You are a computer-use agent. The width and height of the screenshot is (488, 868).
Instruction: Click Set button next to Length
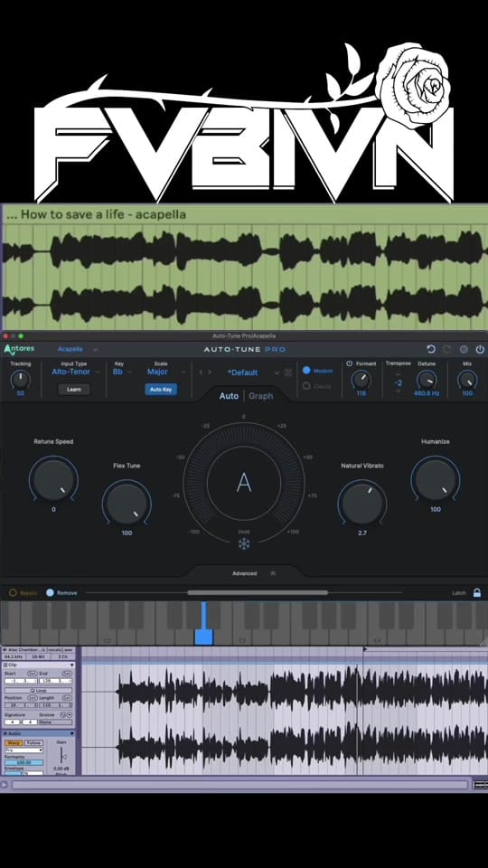(x=67, y=698)
